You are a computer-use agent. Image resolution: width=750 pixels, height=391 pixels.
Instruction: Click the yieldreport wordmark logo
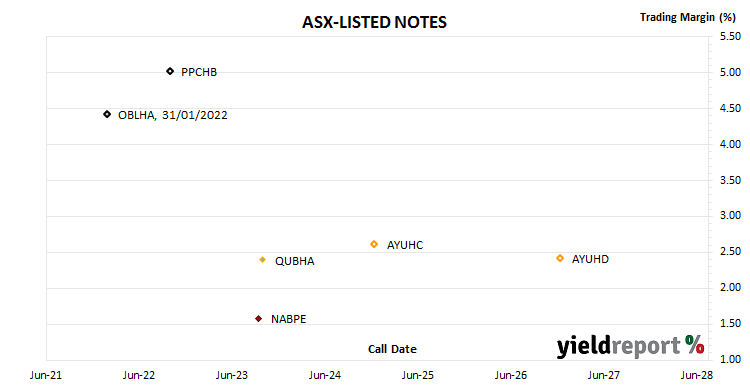[x=618, y=346]
